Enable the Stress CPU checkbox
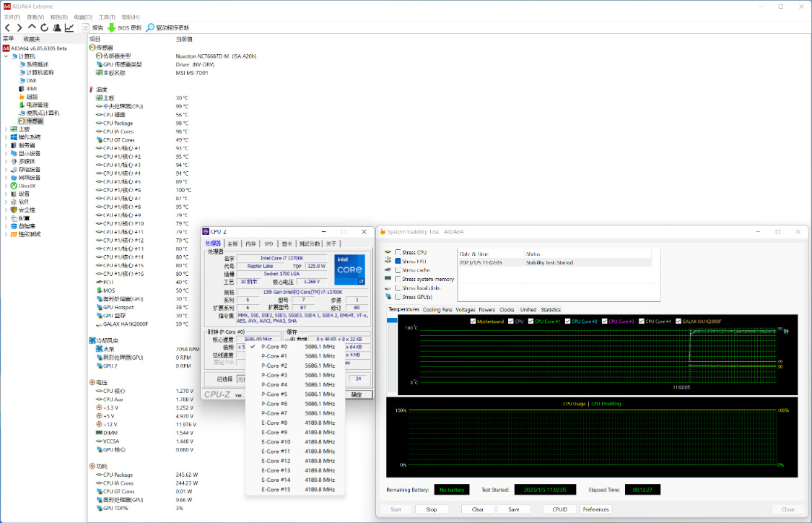Viewport: 812px width, 523px height. pyautogui.click(x=398, y=252)
